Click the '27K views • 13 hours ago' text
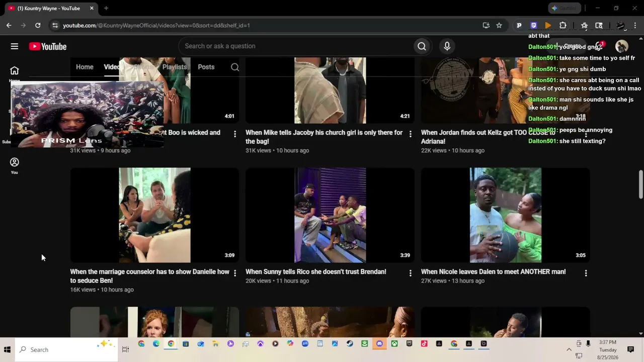Viewport: 644px width, 362px height. pyautogui.click(x=453, y=281)
